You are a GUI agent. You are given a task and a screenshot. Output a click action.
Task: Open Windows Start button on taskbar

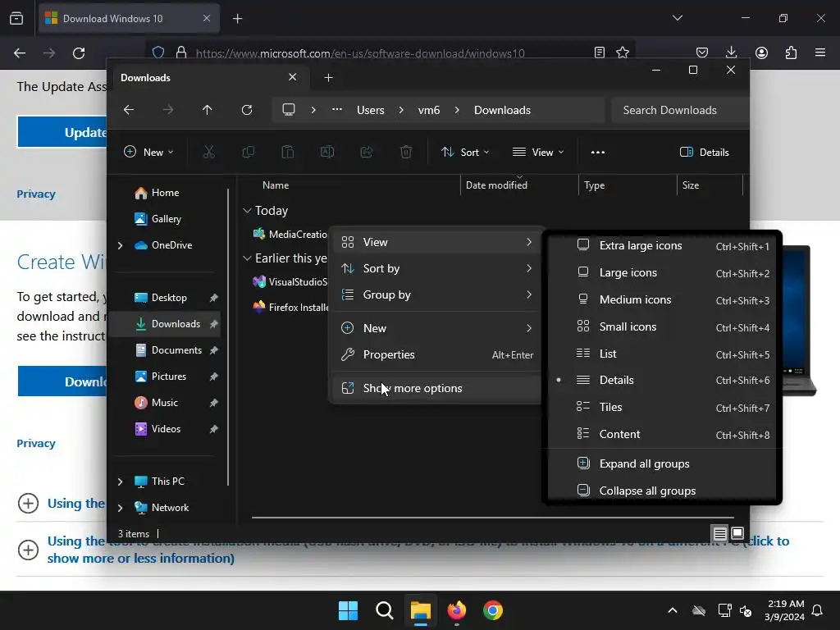[x=348, y=610]
